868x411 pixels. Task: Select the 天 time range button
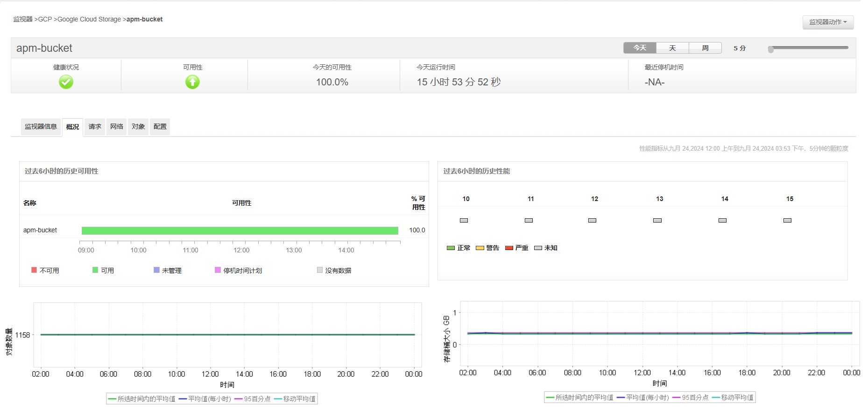(x=672, y=48)
